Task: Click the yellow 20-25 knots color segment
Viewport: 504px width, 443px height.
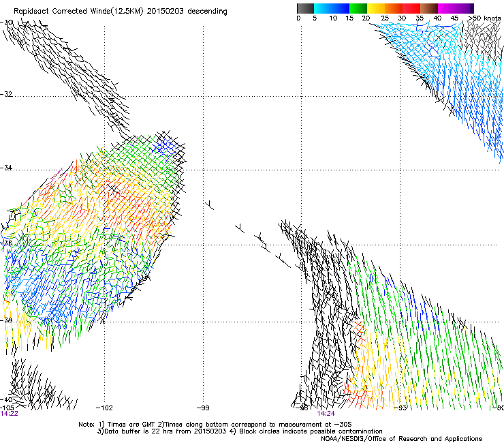Action: click(376, 8)
